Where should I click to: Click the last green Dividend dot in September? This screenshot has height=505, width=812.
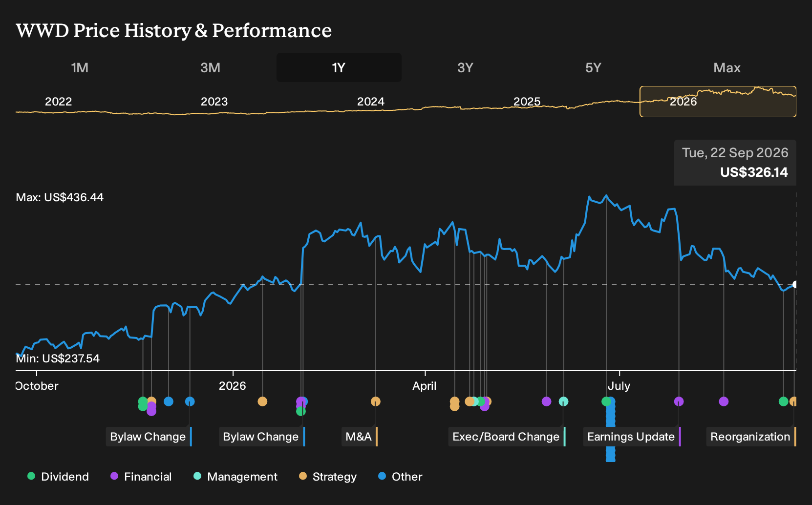point(783,401)
